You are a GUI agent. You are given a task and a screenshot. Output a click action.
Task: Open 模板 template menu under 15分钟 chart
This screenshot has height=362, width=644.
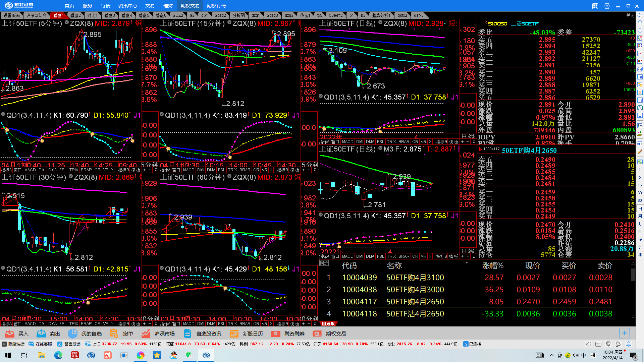click(294, 170)
